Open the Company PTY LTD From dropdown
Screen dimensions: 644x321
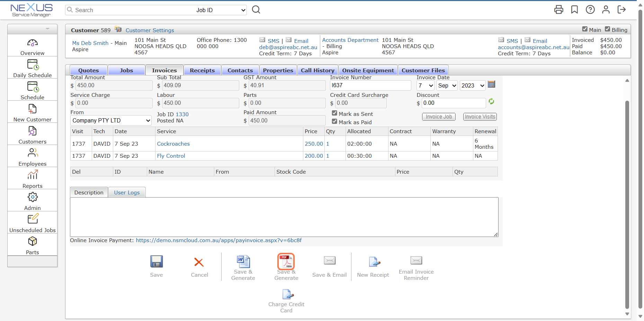tap(111, 120)
